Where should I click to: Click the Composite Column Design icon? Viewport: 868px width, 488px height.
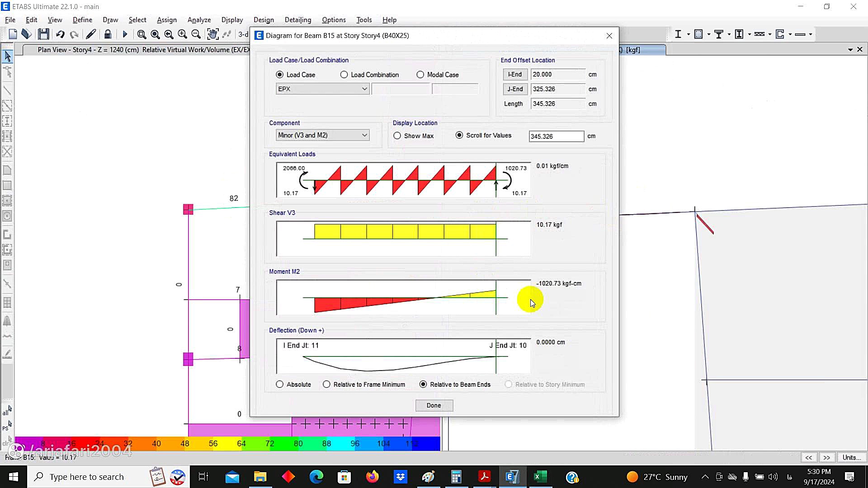pos(739,34)
